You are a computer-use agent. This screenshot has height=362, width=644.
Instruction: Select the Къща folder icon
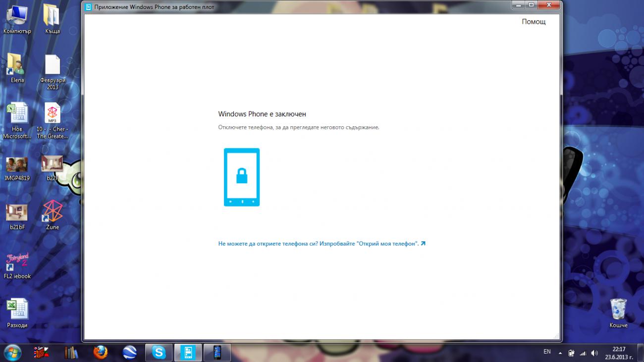tap(52, 19)
